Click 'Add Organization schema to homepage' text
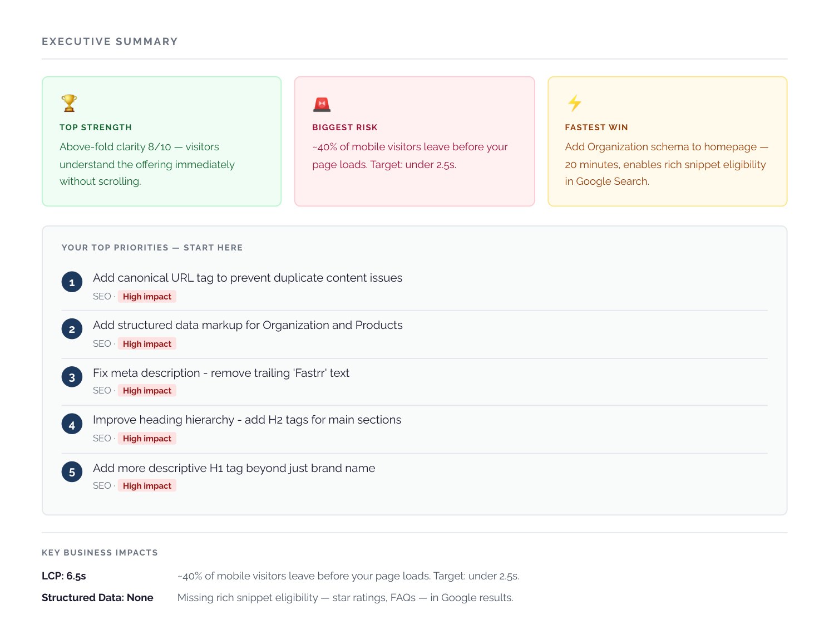This screenshot has height=644, width=829. point(667,164)
